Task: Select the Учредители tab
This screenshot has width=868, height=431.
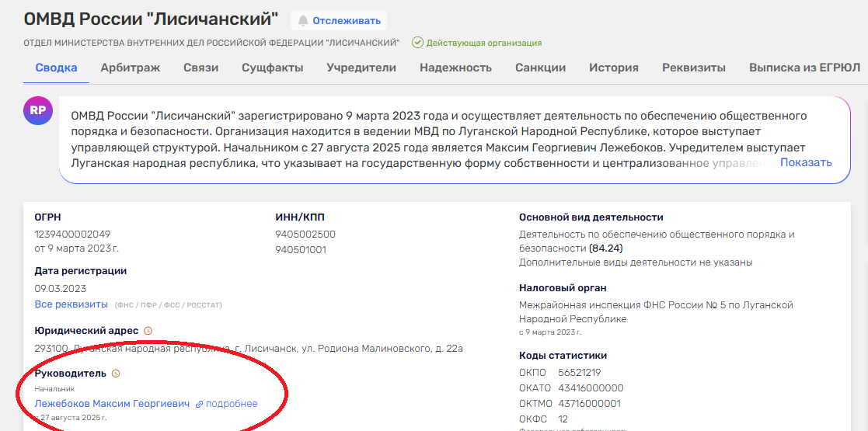Action: coord(361,68)
